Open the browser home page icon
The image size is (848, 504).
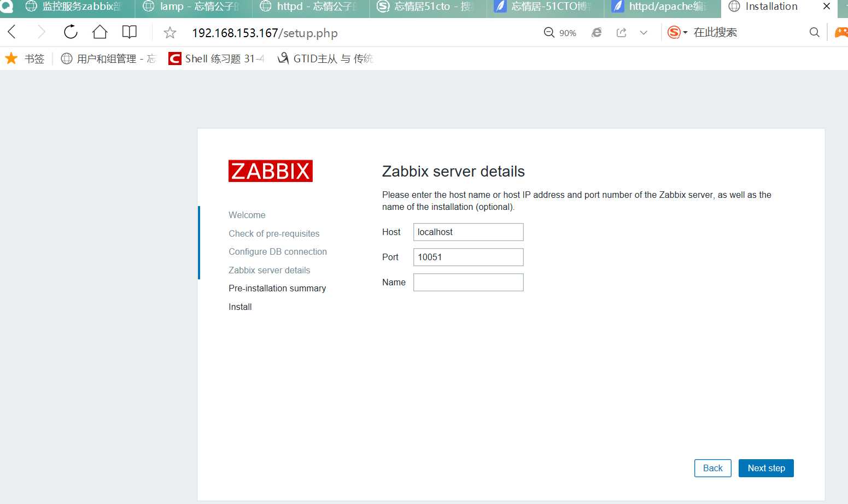[100, 32]
